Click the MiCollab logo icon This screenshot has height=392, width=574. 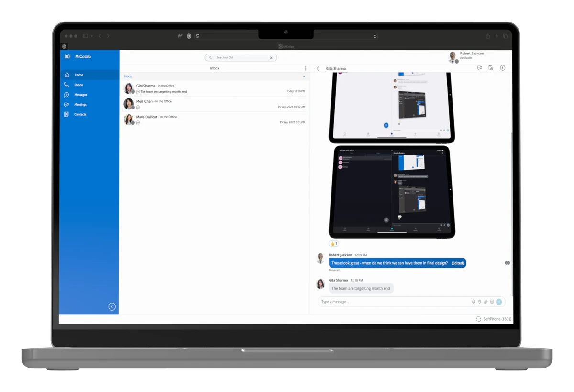[67, 56]
